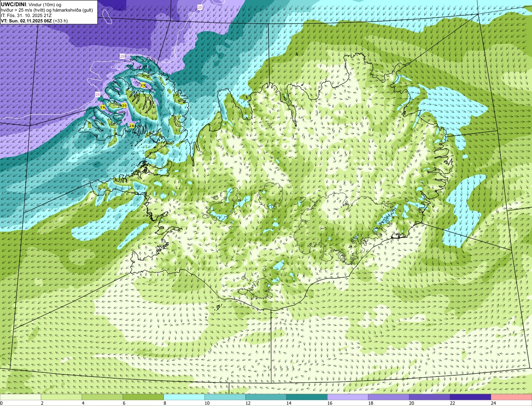Click the dark teal 14–16 m/s legend swatch
This screenshot has height=406, width=532.
click(x=307, y=397)
